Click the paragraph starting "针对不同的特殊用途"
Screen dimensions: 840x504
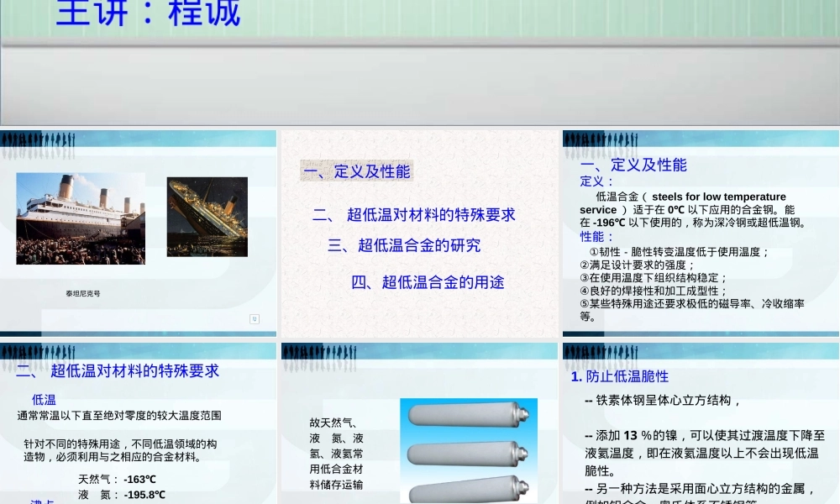120,450
